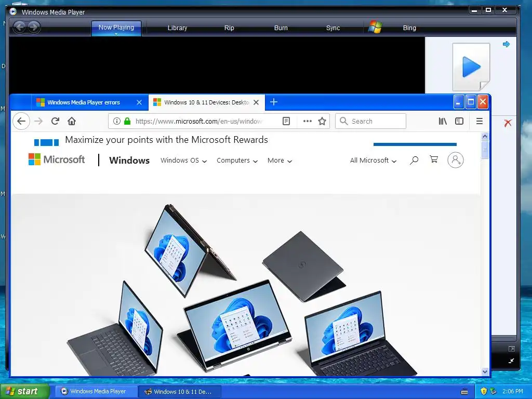This screenshot has width=532, height=399.
Task: Open the Windows Start menu
Action: (x=24, y=391)
